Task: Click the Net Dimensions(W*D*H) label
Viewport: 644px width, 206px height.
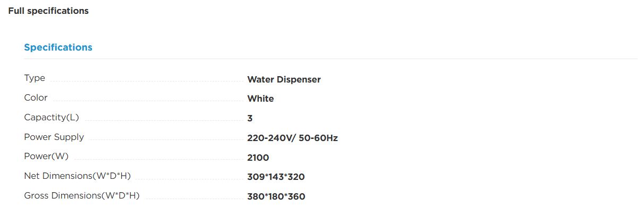Action: (x=77, y=176)
